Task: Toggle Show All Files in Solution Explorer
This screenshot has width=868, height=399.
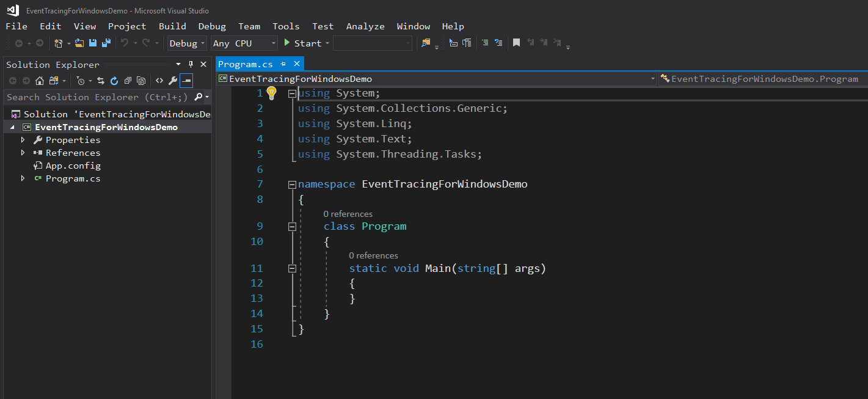Action: tap(141, 81)
